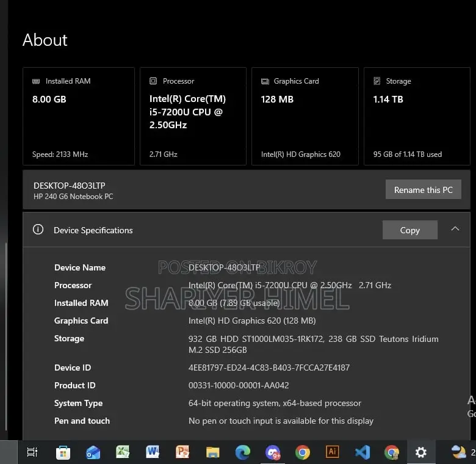Select the 2.71 GHz text in the Processor card
Screen dimensions: 476x464
click(x=164, y=154)
